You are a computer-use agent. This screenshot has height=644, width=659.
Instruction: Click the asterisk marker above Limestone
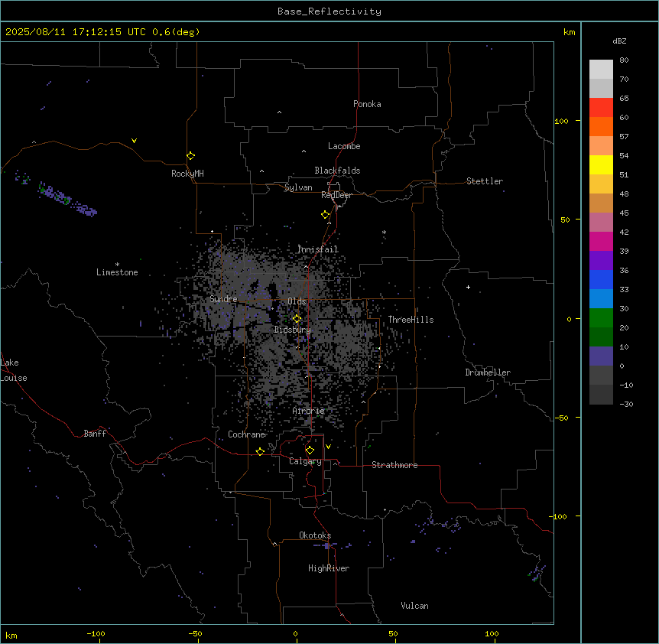[117, 265]
